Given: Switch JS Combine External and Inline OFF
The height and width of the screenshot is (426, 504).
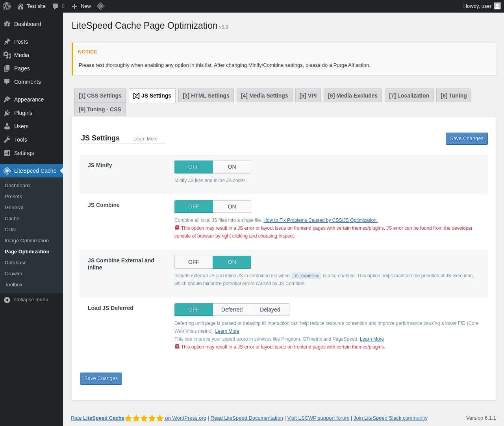Looking at the screenshot, I should 193,262.
